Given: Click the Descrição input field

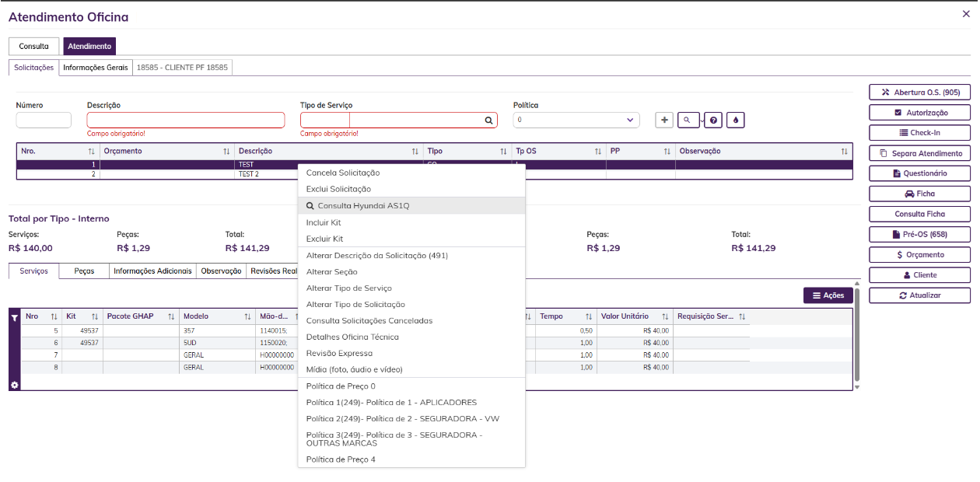Looking at the screenshot, I should [x=186, y=120].
